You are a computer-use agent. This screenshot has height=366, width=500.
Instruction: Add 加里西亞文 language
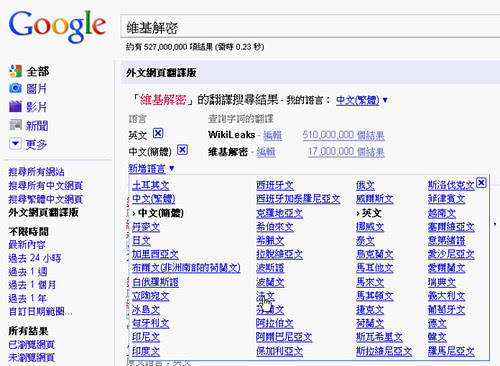pos(155,254)
